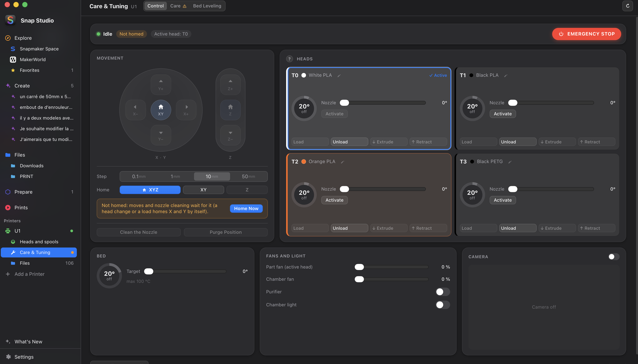Toggle the Camera switch on
The width and height of the screenshot is (638, 364).
[614, 257]
